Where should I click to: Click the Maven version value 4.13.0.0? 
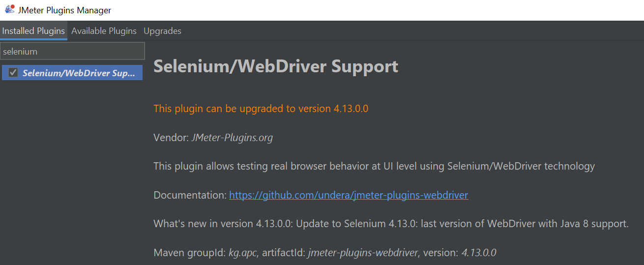pyautogui.click(x=478, y=253)
